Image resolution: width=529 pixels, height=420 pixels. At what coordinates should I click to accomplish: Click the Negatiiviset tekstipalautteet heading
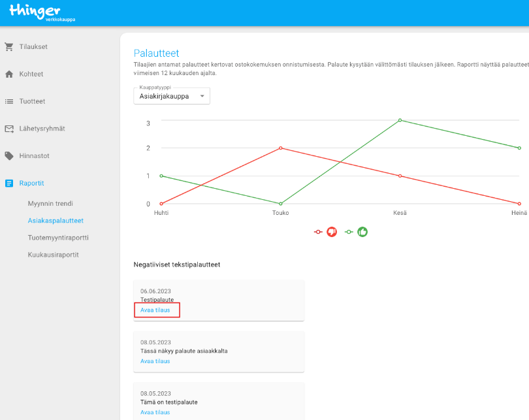(177, 265)
